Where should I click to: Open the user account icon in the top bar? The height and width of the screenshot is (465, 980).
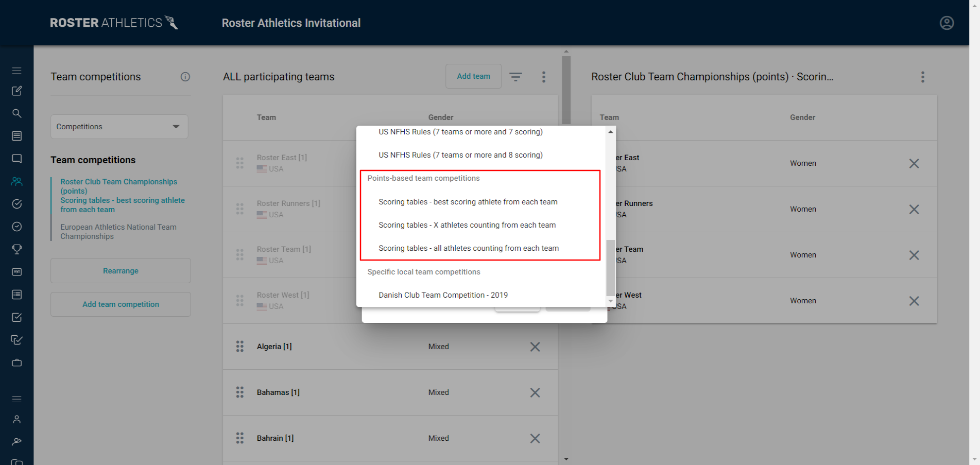coord(947,23)
